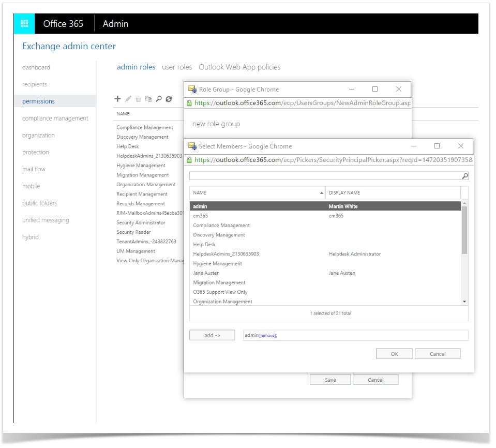Image resolution: width=496 pixels, height=448 pixels.
Task: Open protection in left navigation
Action: click(36, 152)
